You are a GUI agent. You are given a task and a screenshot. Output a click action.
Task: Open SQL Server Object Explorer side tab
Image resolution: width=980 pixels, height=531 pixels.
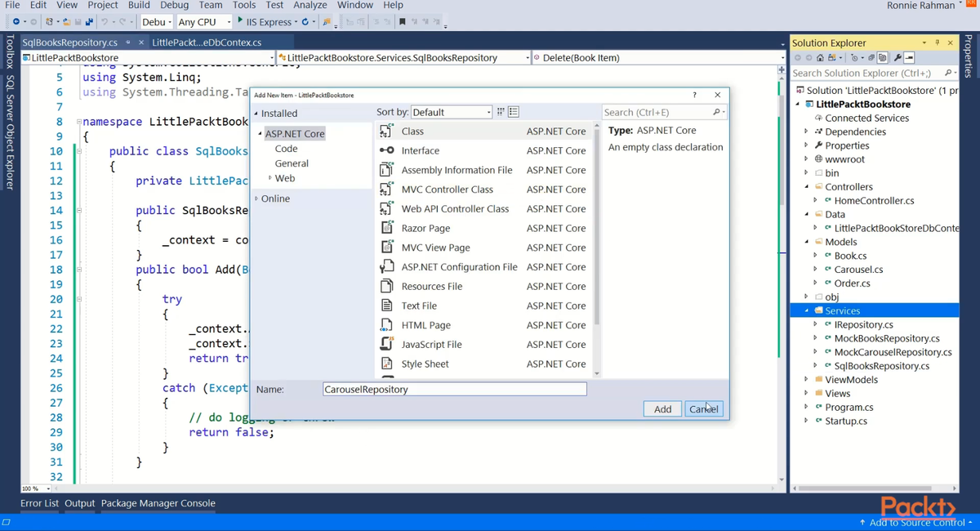coord(10,132)
